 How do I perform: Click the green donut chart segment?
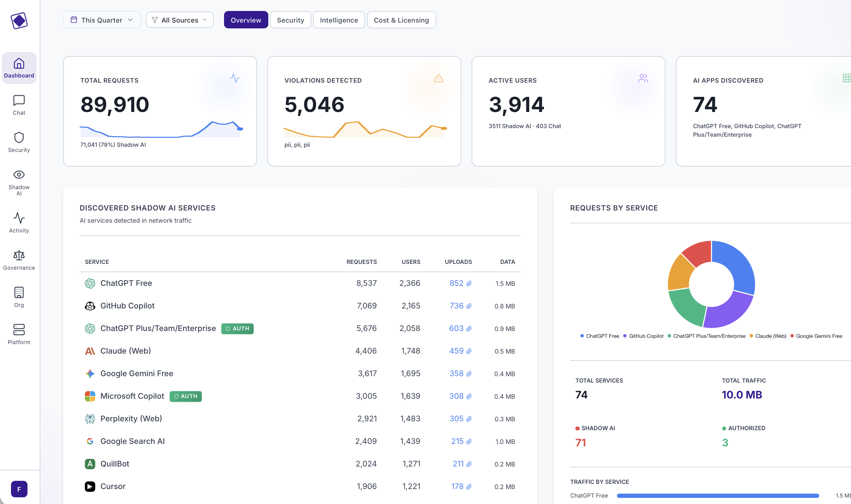(686, 306)
